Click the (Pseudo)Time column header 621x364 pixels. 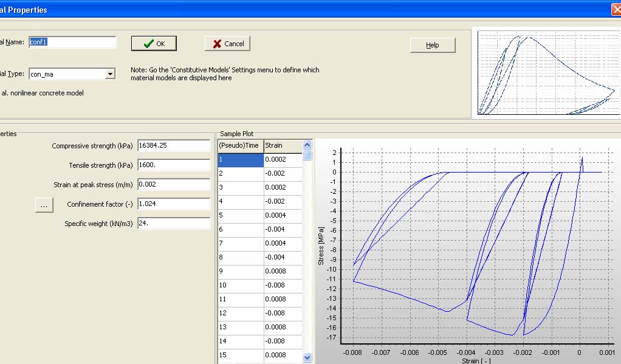(x=241, y=145)
